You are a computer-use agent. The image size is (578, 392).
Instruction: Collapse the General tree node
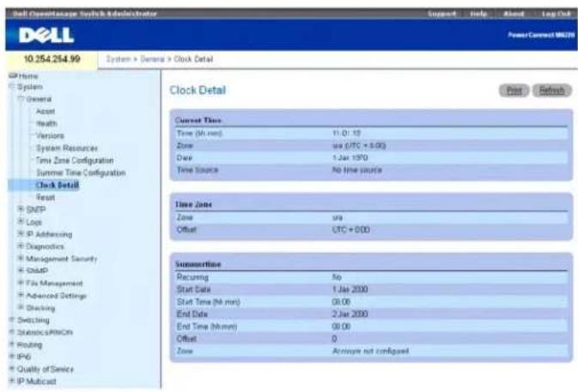[x=21, y=99]
